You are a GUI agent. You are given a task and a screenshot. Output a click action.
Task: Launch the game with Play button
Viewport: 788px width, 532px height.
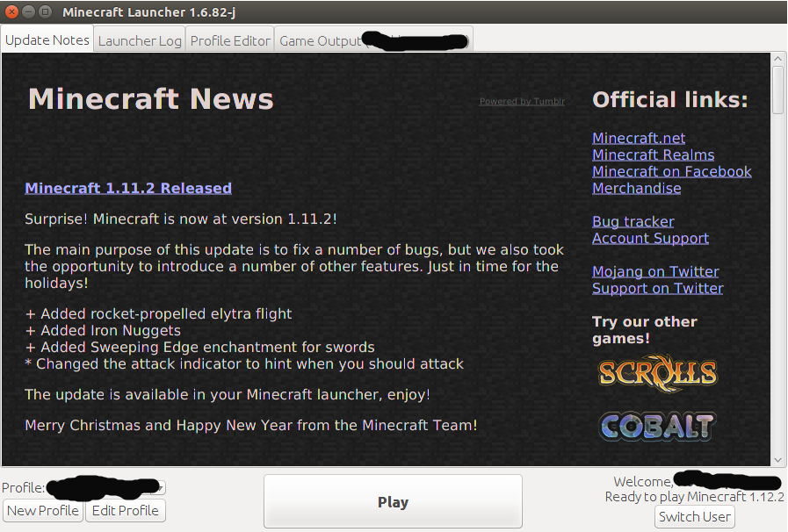[393, 501]
